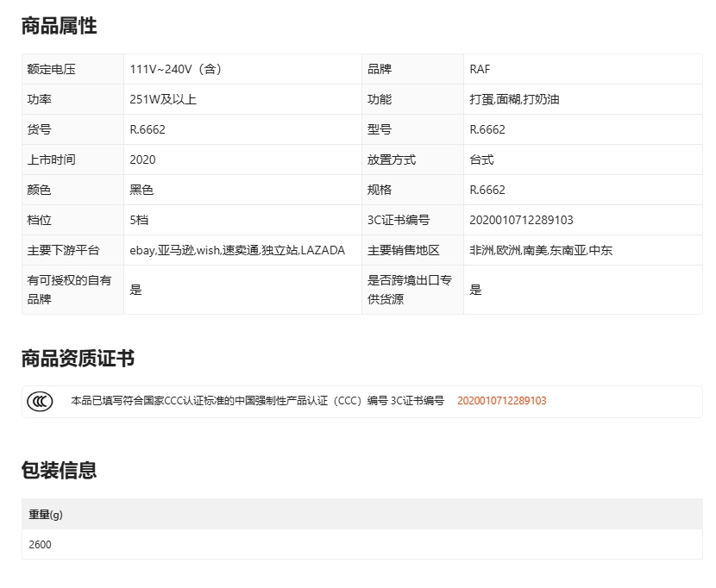
Task: Click the weight value 2600
Action: pyautogui.click(x=40, y=544)
